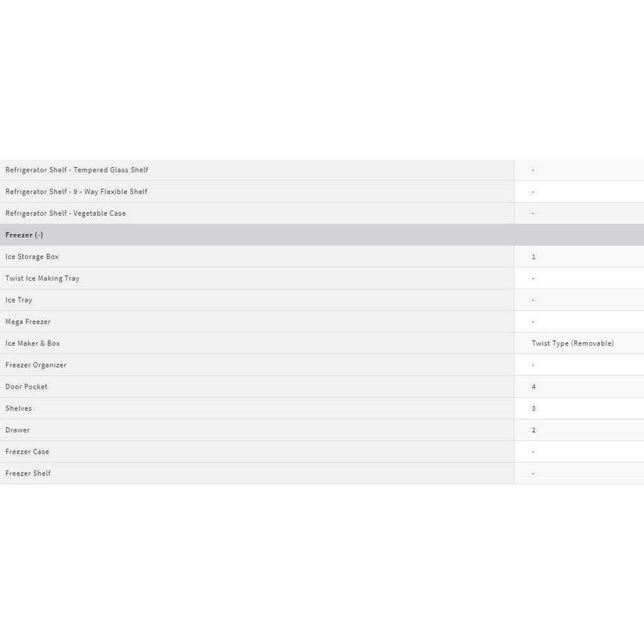Select the Ice Tray row label

(19, 300)
